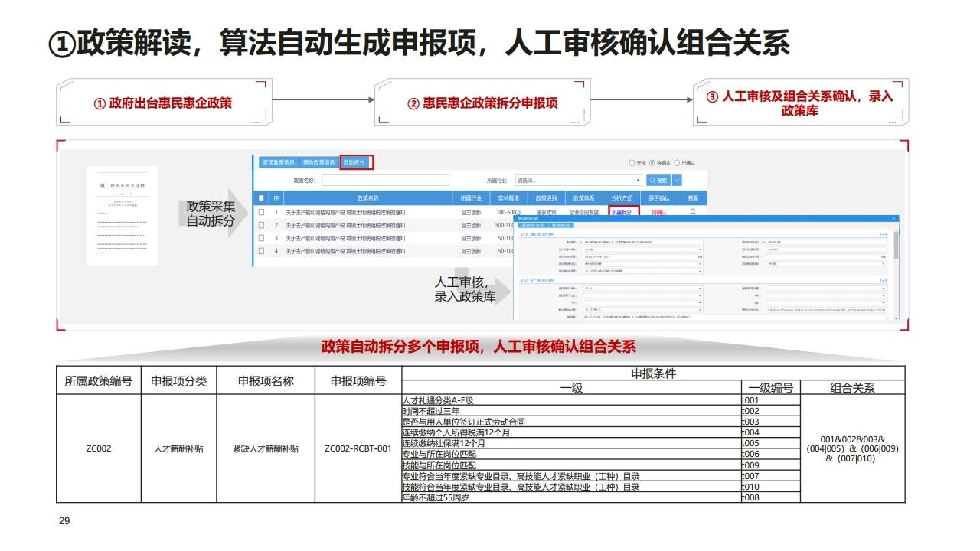Screen dimensions: 980x551
Task: Click the 连续缴纳社保满12个月 condition row
Action: tap(570, 443)
